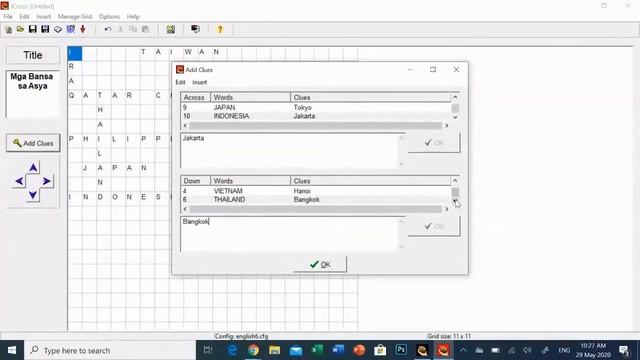Open the Help menu
This screenshot has height=360, width=640.
(x=133, y=17)
